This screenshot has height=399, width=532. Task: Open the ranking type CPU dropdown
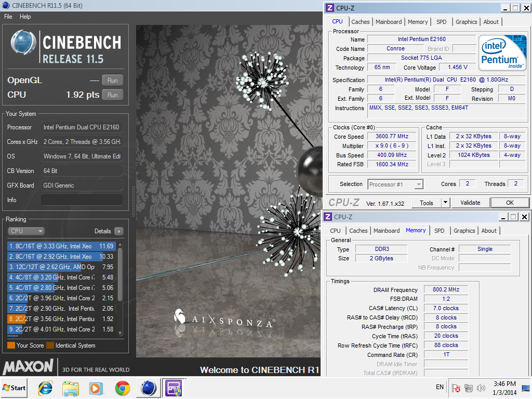coord(26,231)
